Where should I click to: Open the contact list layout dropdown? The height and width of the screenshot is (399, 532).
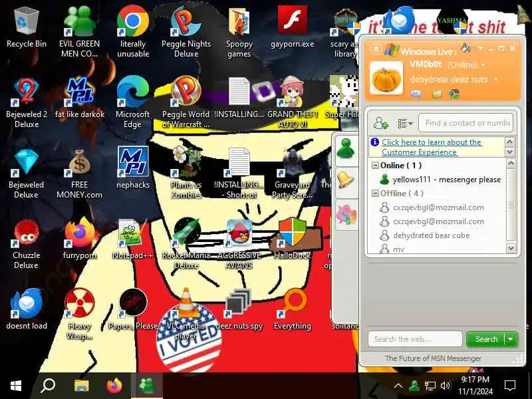405,123
